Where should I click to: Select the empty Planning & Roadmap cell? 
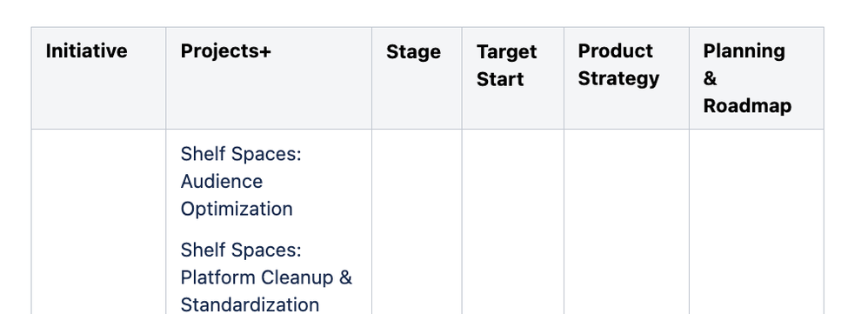[756, 222]
